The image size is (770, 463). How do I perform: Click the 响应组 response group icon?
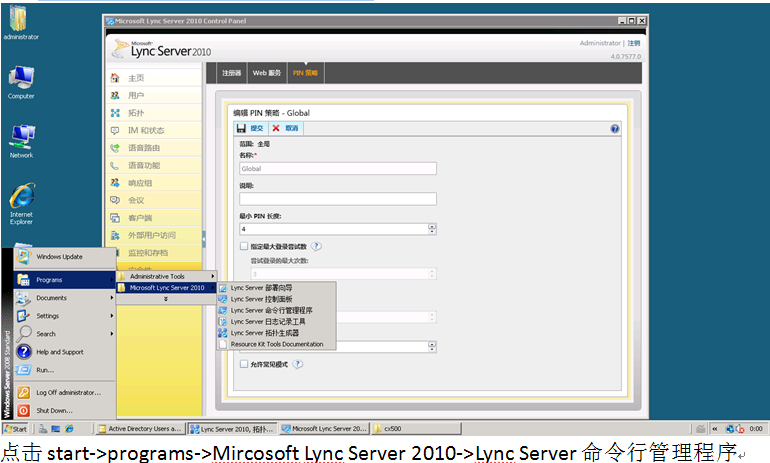pyautogui.click(x=115, y=183)
